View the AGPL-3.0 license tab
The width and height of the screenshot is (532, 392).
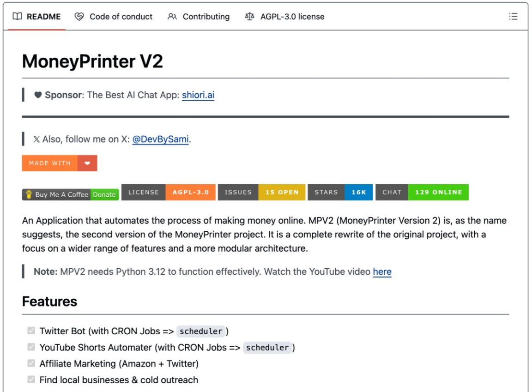point(284,17)
